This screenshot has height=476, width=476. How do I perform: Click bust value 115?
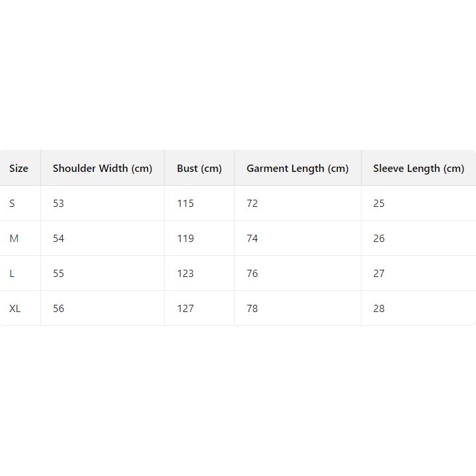pyautogui.click(x=185, y=203)
